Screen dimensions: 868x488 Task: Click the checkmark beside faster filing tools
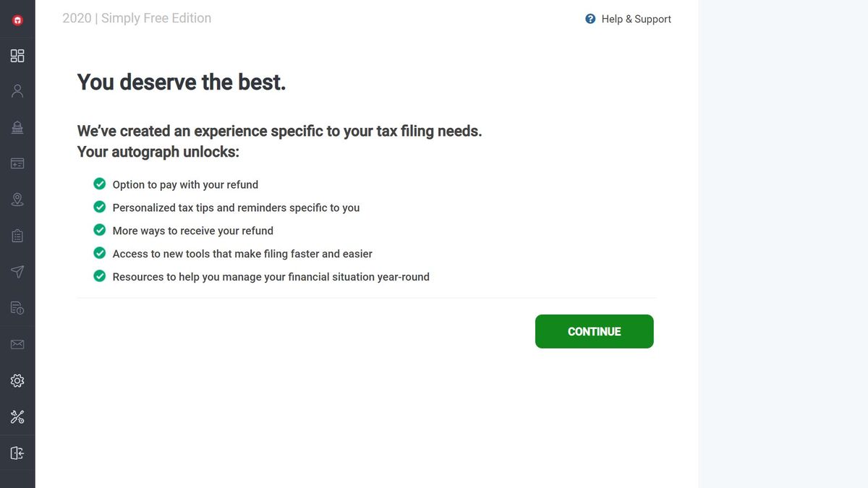click(99, 253)
